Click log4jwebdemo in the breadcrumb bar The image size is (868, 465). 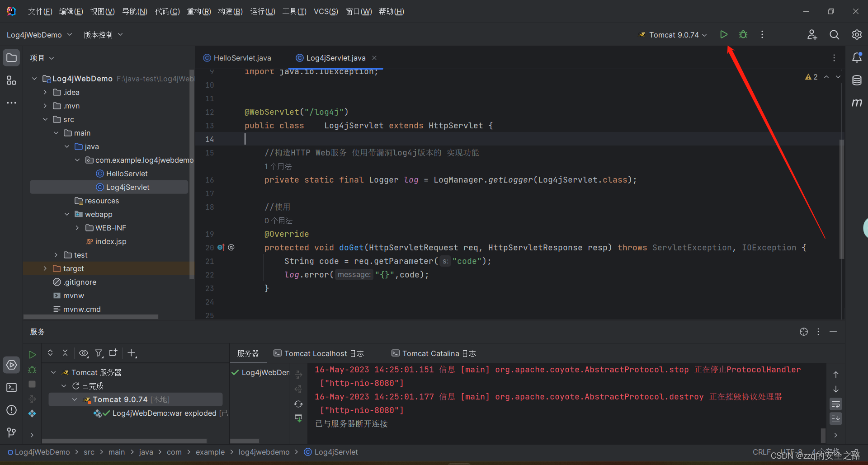coord(264,452)
